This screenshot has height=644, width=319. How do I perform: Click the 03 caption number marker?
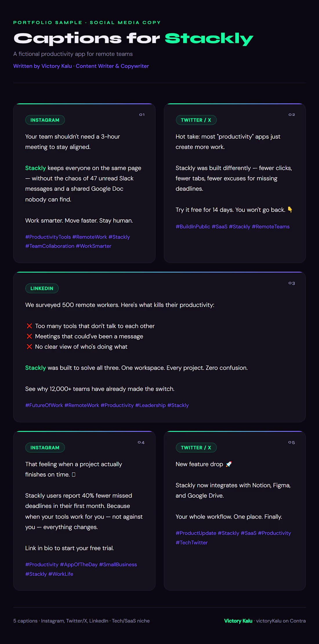click(292, 283)
